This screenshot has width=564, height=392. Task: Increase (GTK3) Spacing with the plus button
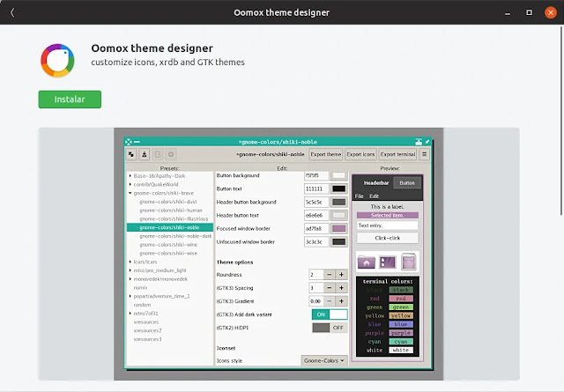click(x=341, y=288)
